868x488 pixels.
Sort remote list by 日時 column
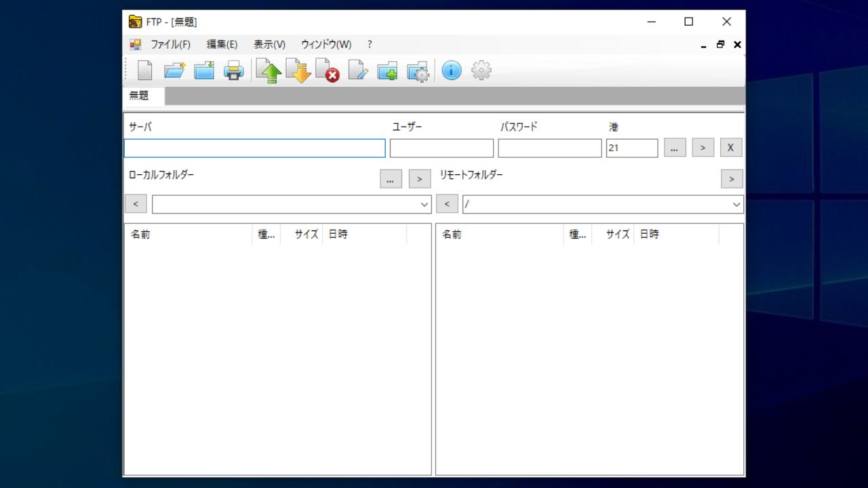coord(676,235)
